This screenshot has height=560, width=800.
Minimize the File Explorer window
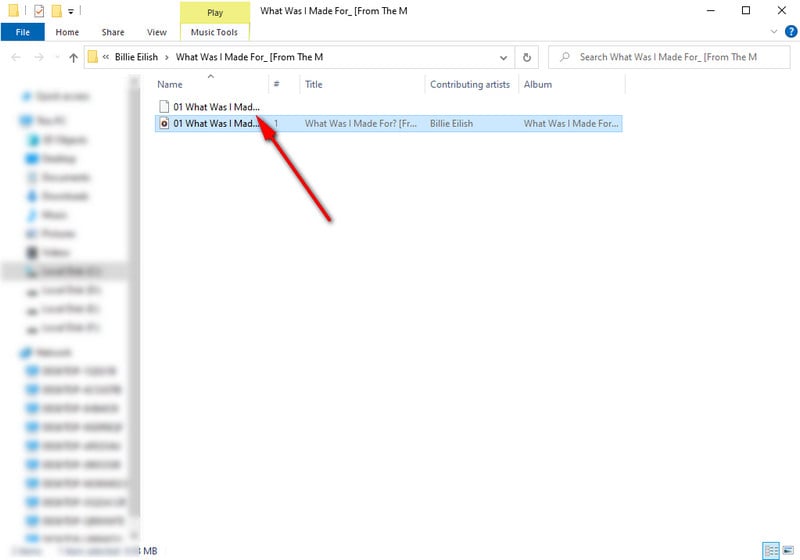[711, 10]
